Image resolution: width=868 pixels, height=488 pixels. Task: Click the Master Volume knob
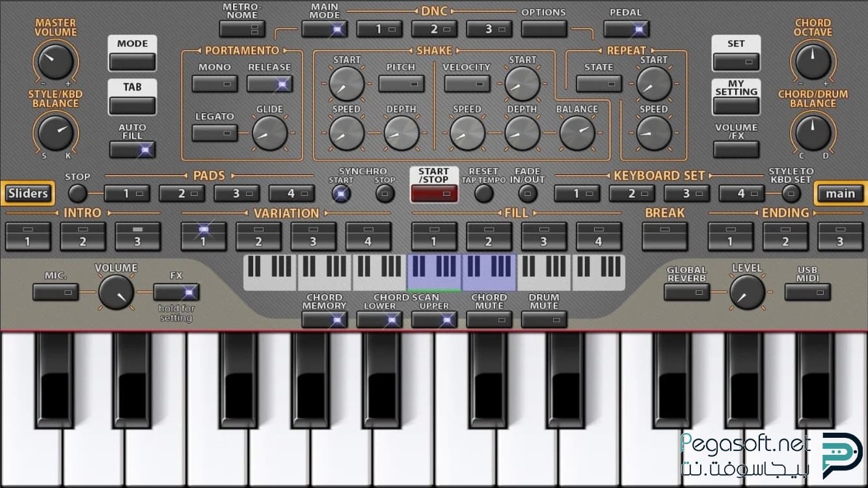pos(55,62)
